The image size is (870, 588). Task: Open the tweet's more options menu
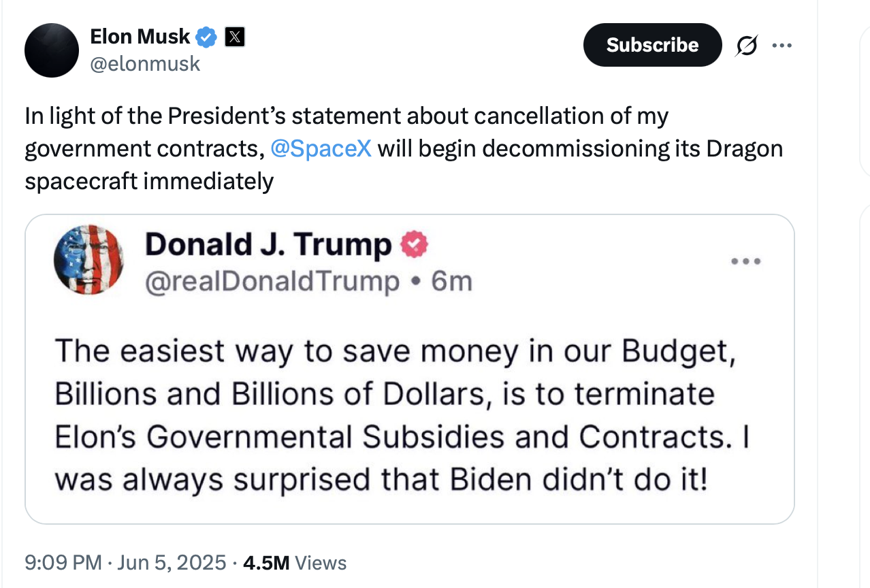coord(782,46)
